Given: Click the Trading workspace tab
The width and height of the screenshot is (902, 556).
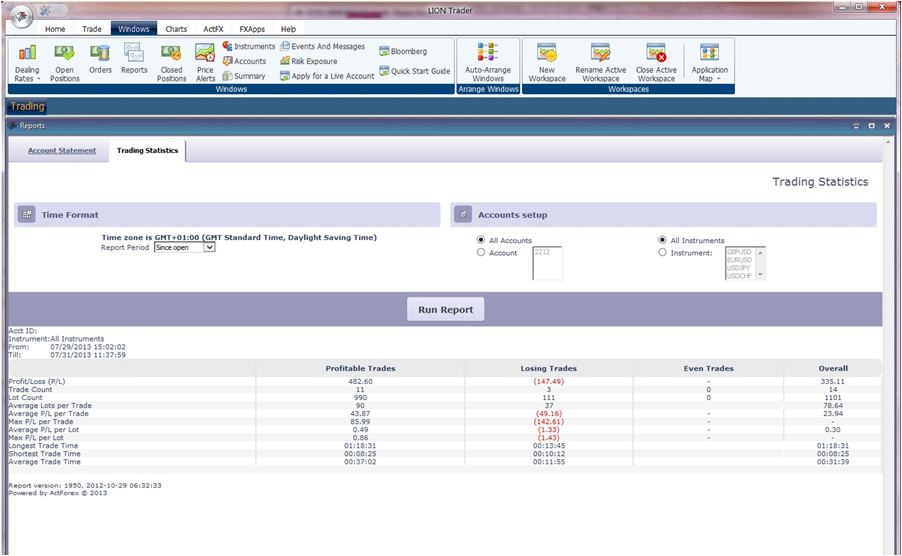Looking at the screenshot, I should [27, 106].
